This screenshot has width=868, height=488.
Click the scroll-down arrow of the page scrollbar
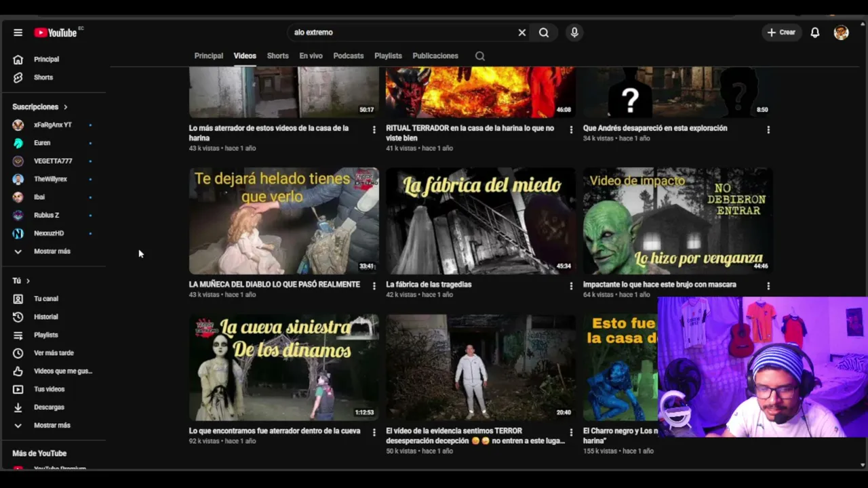[x=863, y=465]
